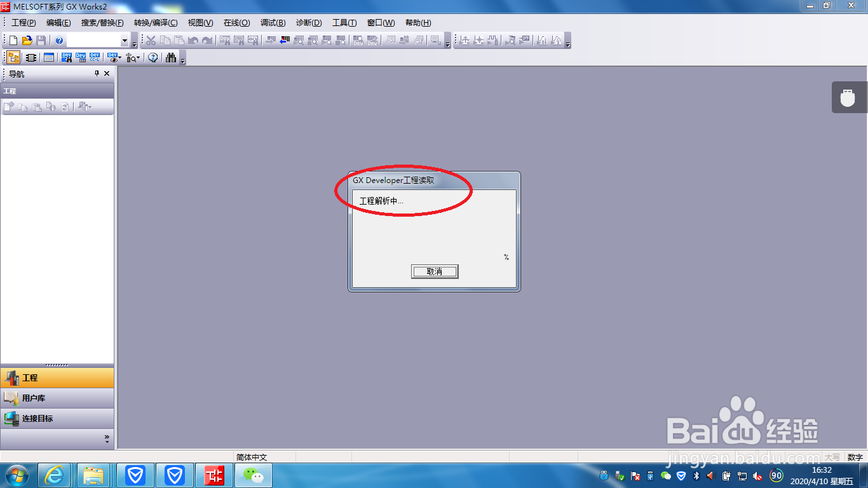Open the 调试(B) menu
The height and width of the screenshot is (488, 868).
pos(273,23)
